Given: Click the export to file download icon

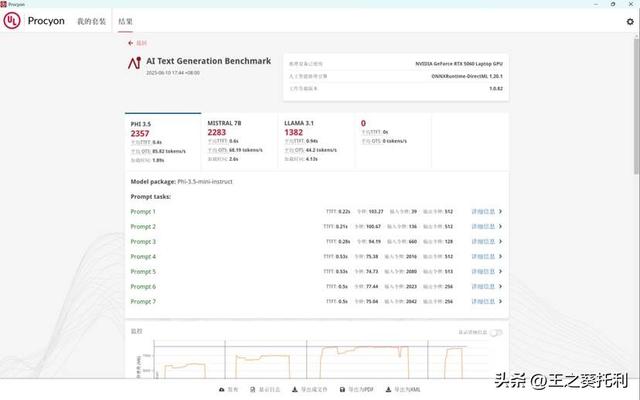Looking at the screenshot, I should [x=295, y=390].
